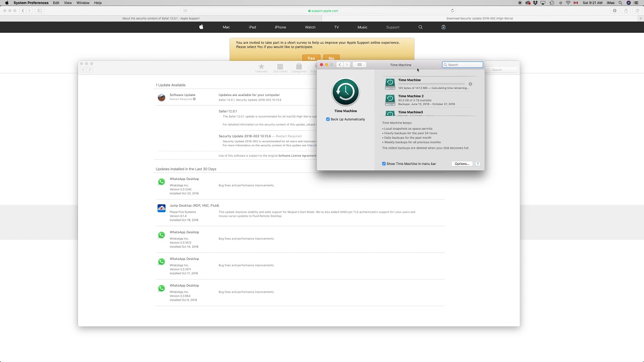Click the Options... button in Time Machine

(462, 164)
